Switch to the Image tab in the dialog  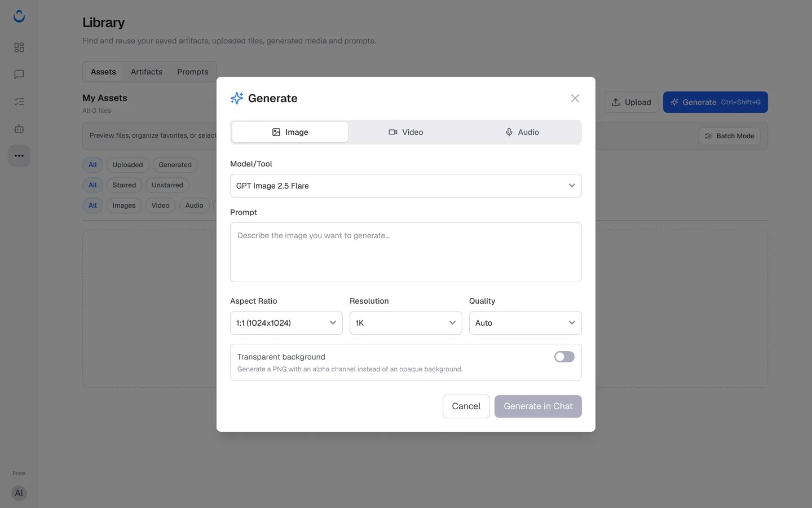[290, 132]
